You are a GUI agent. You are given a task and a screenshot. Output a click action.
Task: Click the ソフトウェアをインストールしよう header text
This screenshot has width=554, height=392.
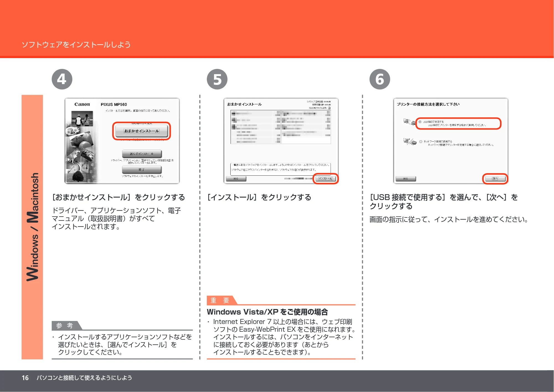pyautogui.click(x=76, y=45)
